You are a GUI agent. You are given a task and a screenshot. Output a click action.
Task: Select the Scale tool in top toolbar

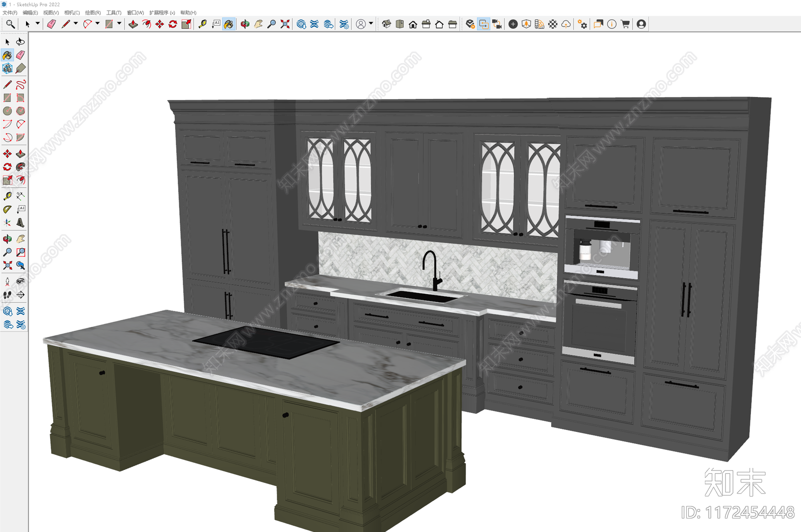click(x=186, y=24)
